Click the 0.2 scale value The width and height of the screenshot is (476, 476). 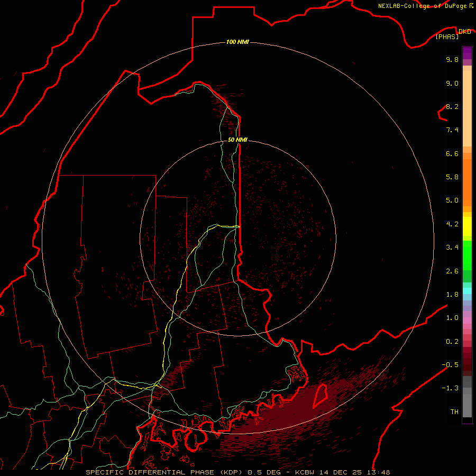click(452, 342)
